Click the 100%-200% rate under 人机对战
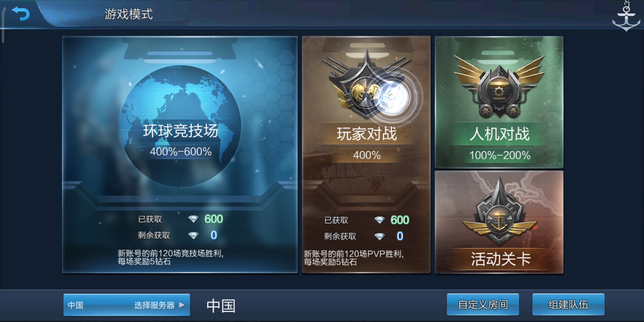The width and height of the screenshot is (644, 322). [500, 155]
